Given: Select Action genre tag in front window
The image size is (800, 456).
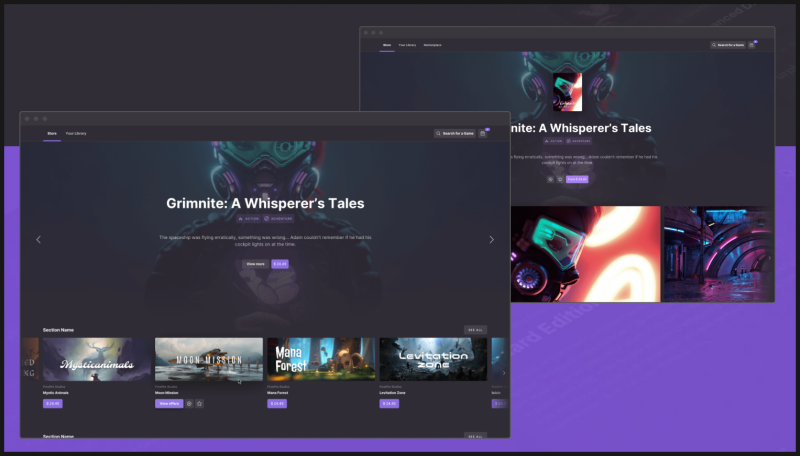Looking at the screenshot, I should 249,218.
